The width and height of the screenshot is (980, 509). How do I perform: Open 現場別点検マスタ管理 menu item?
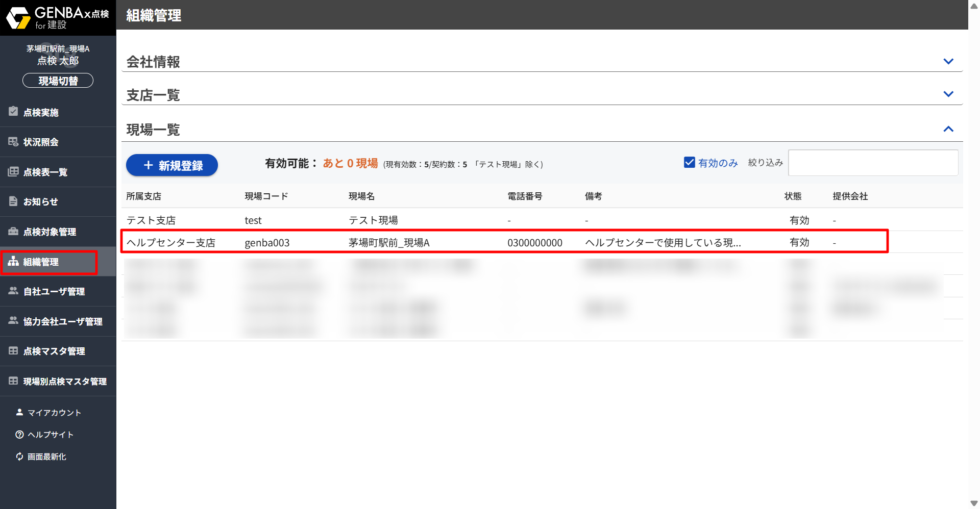pyautogui.click(x=64, y=381)
